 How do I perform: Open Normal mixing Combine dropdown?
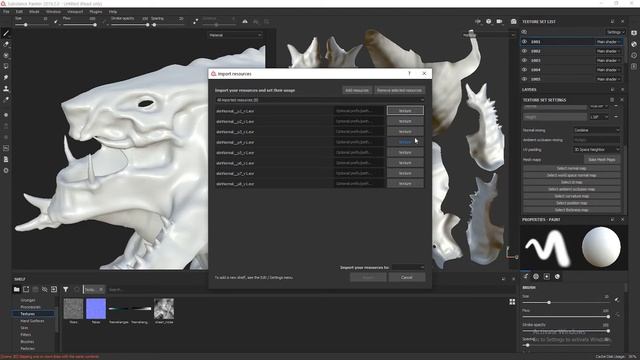(x=597, y=130)
